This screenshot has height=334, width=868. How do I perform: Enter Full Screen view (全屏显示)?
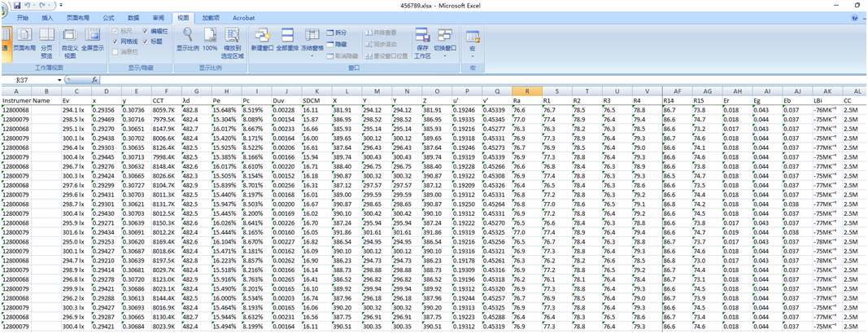tap(92, 41)
